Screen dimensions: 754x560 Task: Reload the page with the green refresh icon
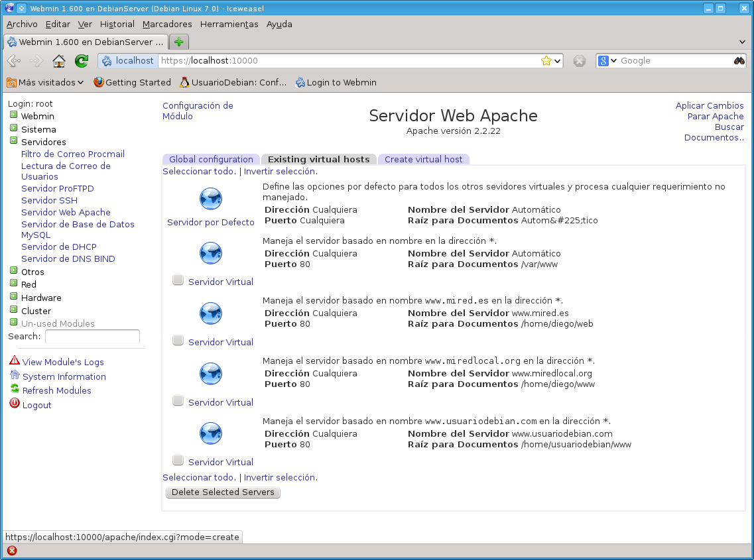click(x=82, y=60)
